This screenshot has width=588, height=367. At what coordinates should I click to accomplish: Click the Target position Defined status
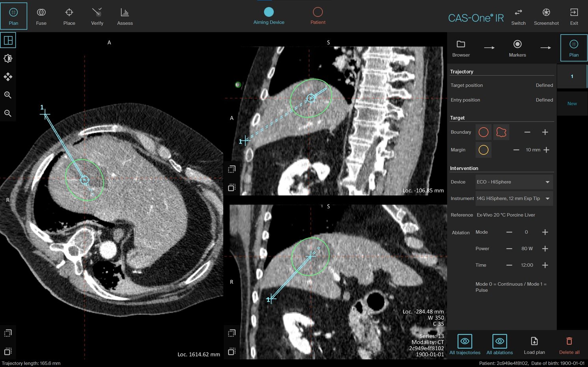[x=544, y=85]
